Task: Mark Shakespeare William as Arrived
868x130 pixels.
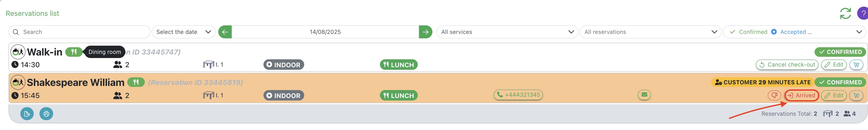Action: coord(801,96)
